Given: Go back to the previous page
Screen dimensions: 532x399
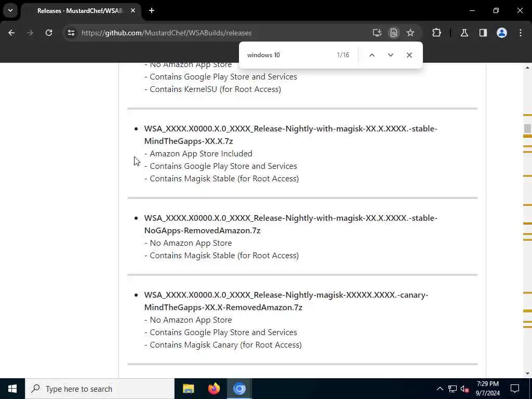Looking at the screenshot, I should point(11,33).
